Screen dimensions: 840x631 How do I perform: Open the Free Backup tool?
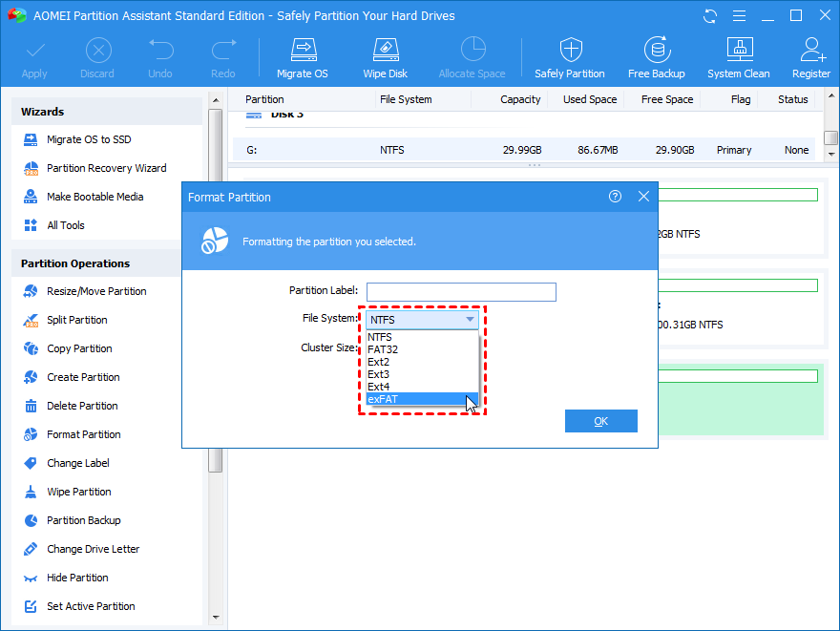pos(657,58)
